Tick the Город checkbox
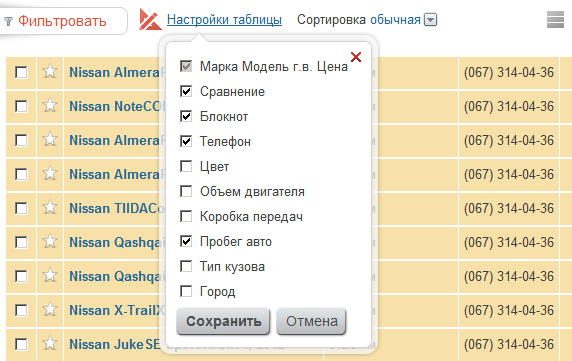 (186, 291)
